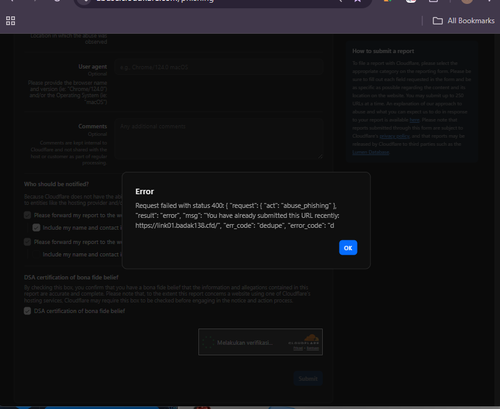Toggle second 'Please forward my report' checkbox

click(x=28, y=242)
